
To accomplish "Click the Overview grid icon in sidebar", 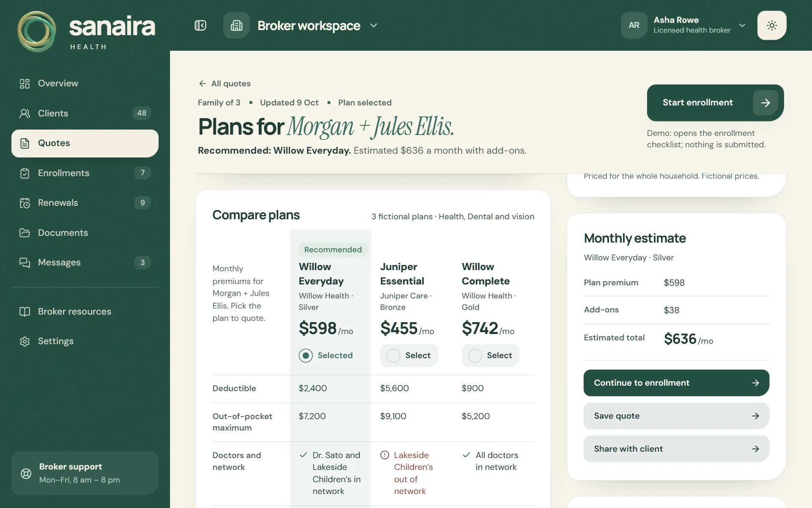I will (x=25, y=83).
